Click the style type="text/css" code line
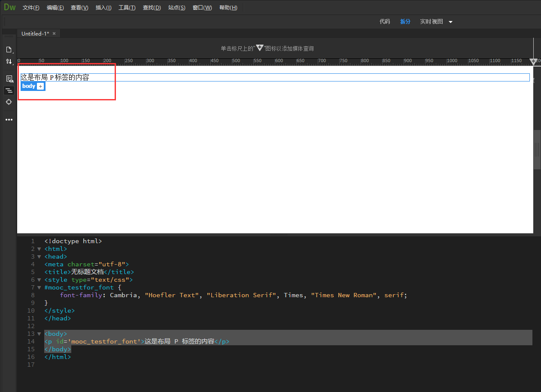This screenshot has width=541, height=392. (x=88, y=280)
